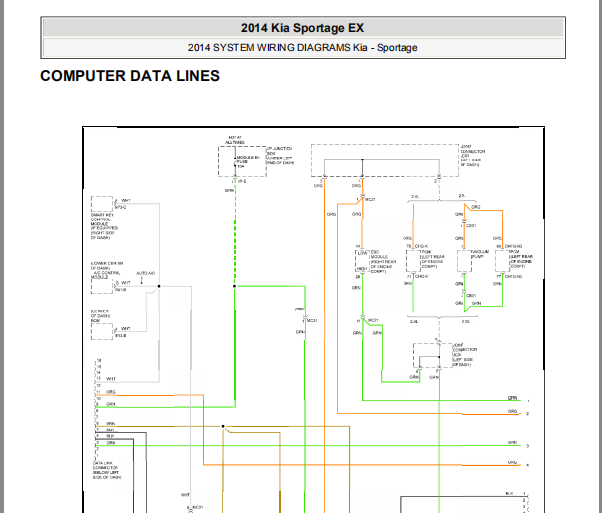Click the "MODULE B+ FUSE 10A" label
The height and width of the screenshot is (513, 602).
tap(248, 162)
